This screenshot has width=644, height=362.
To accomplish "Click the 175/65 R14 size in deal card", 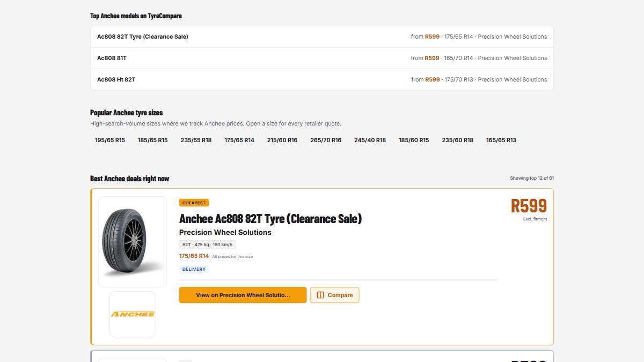I will click(194, 256).
